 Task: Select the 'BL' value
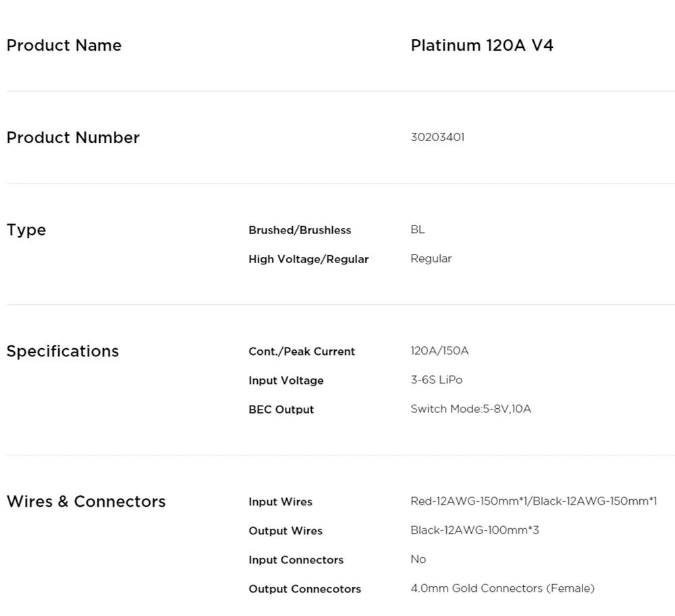pos(418,229)
